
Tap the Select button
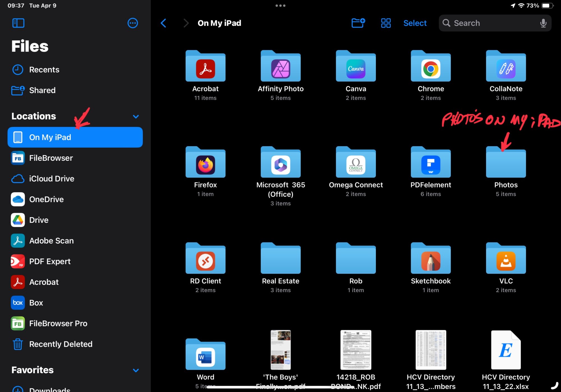[x=415, y=23]
